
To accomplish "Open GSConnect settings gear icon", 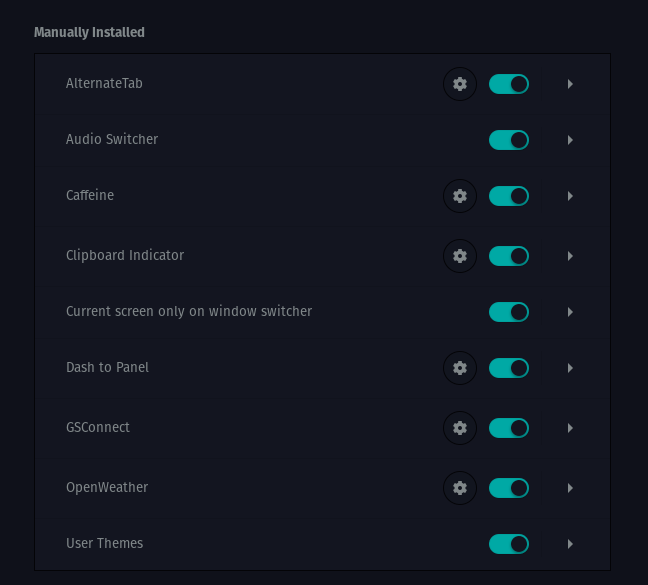I will pos(460,428).
